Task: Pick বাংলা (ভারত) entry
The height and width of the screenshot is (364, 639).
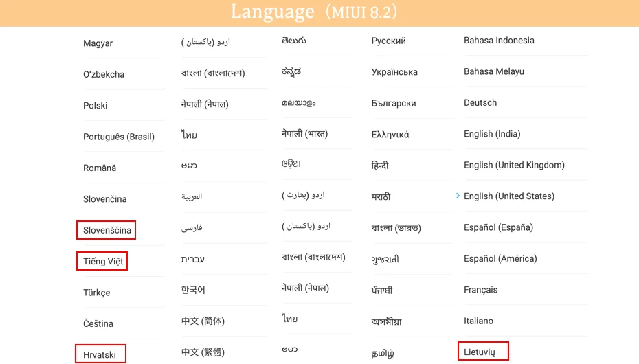Action: pyautogui.click(x=396, y=228)
